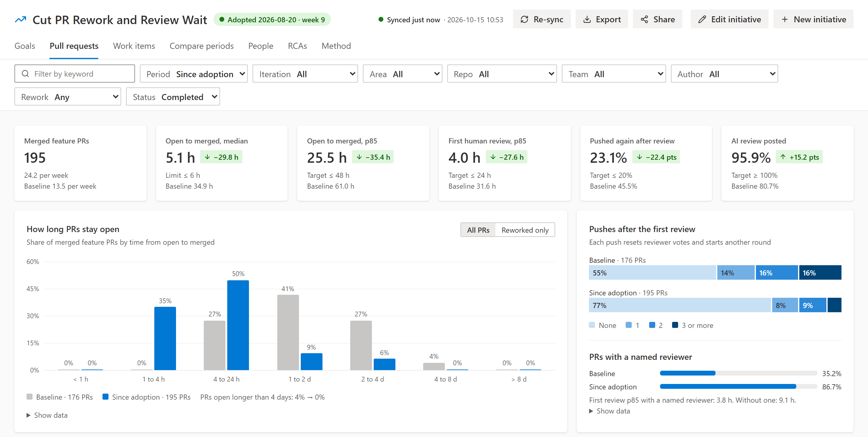Click the Since adoption blue legend swatch

tap(105, 397)
